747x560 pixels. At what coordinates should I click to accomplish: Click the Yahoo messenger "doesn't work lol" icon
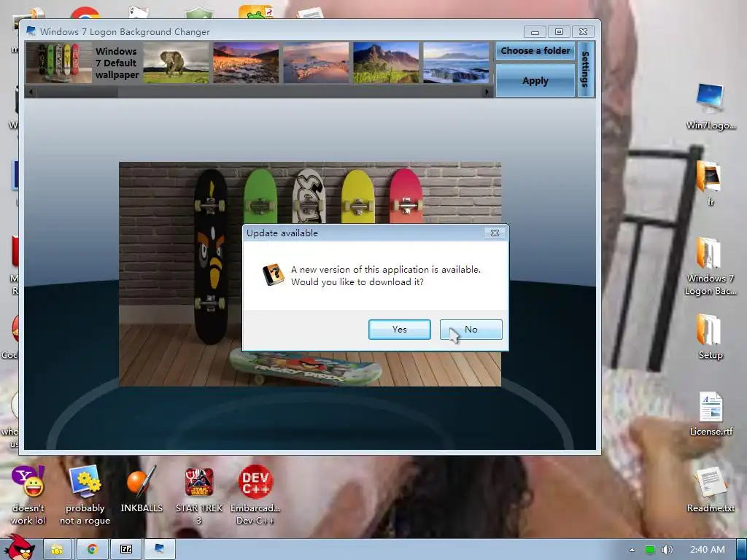coord(28,495)
